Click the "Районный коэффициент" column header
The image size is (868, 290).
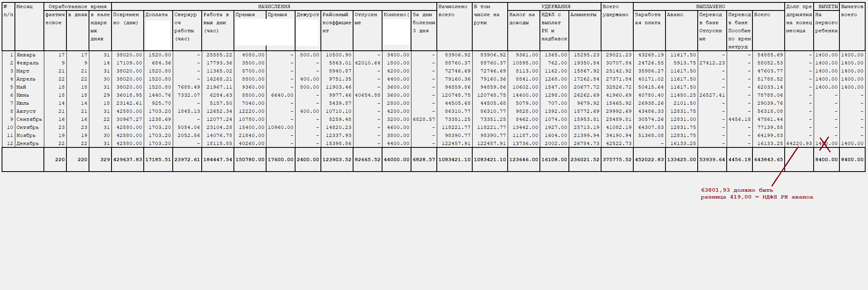[337, 23]
